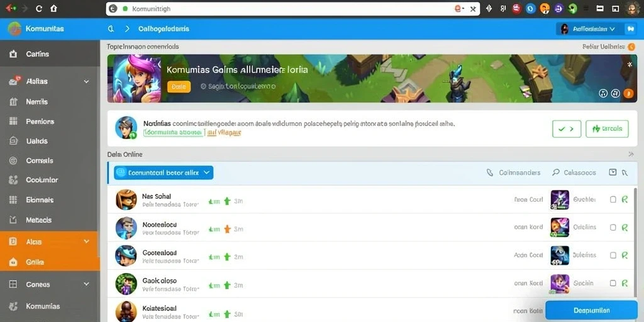Click the user avatar in Notifias banner
The image size is (644, 322).
click(126, 127)
